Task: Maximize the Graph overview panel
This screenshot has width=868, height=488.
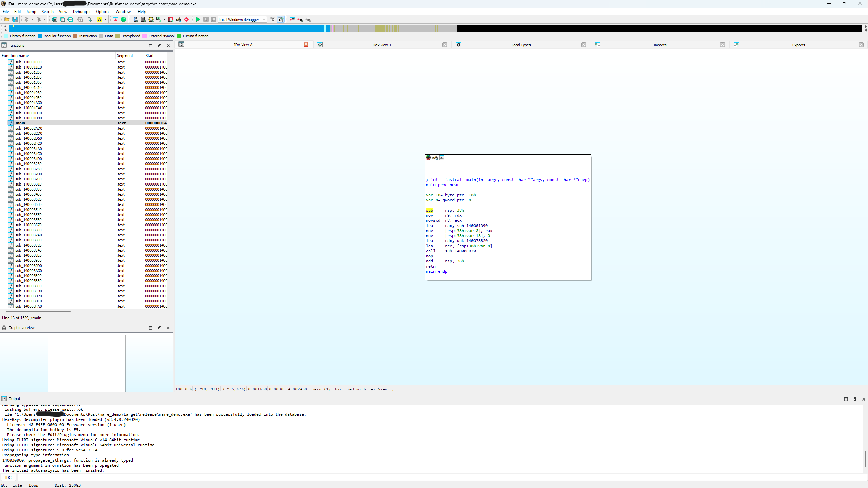Action: 151,328
